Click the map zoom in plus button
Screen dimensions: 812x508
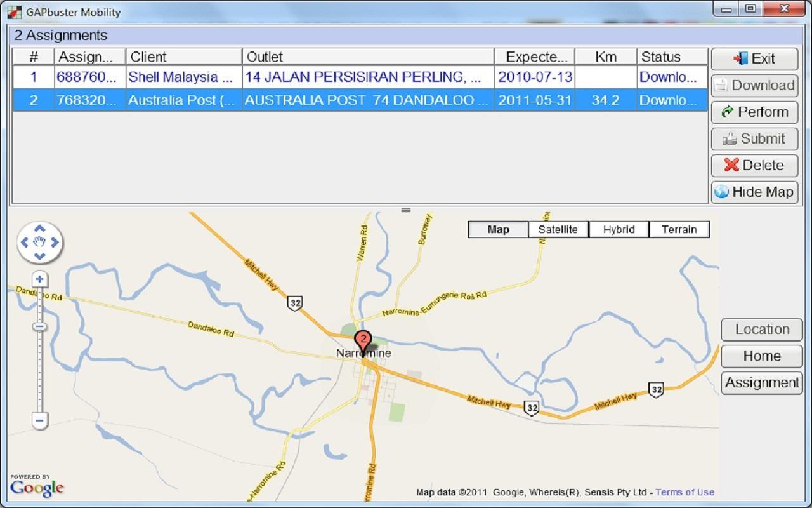(x=39, y=279)
